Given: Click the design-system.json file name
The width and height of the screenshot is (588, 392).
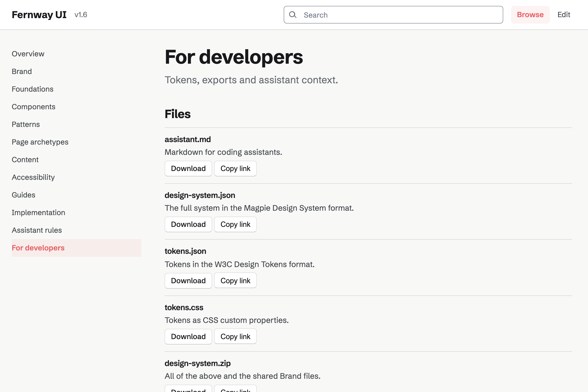Looking at the screenshot, I should pos(200,195).
